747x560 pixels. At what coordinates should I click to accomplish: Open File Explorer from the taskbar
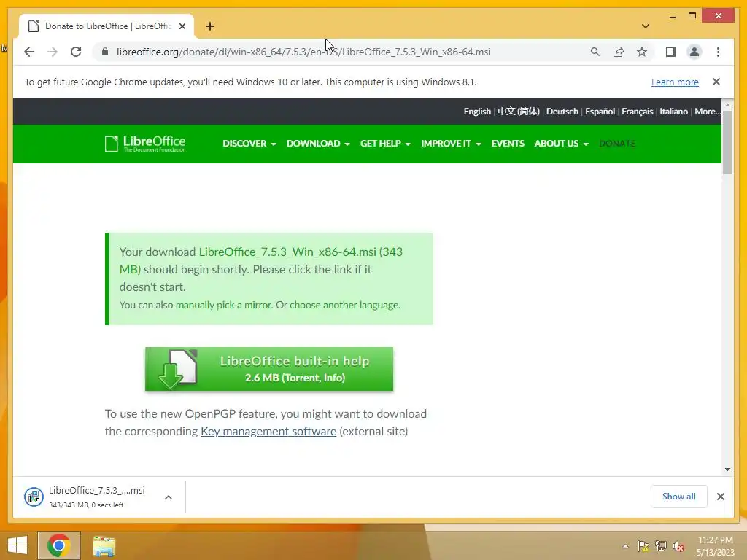tap(104, 545)
